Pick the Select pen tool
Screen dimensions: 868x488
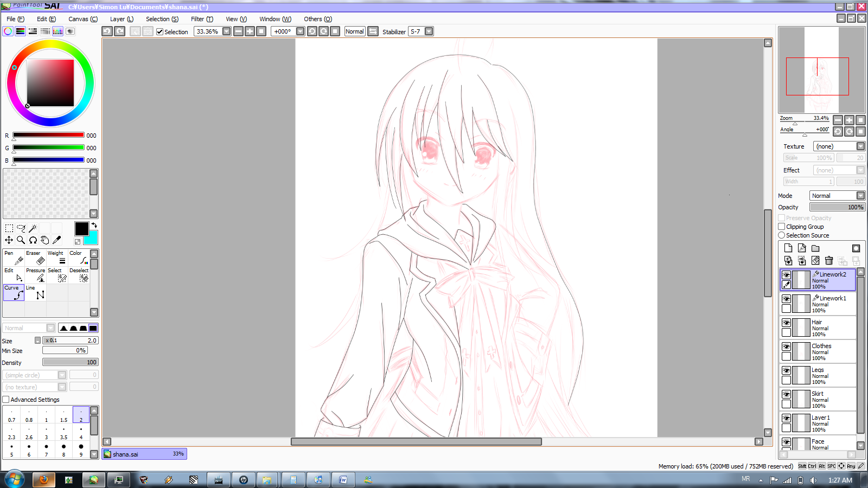point(57,275)
